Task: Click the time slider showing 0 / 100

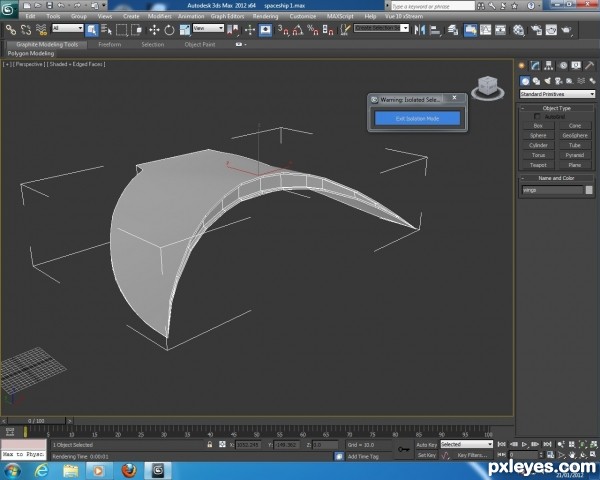Action: (36, 421)
